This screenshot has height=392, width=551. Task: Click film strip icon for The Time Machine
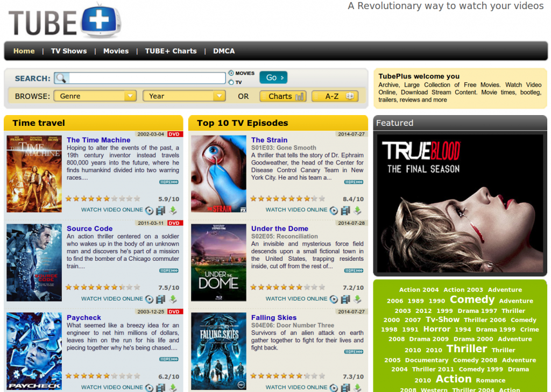pos(160,210)
